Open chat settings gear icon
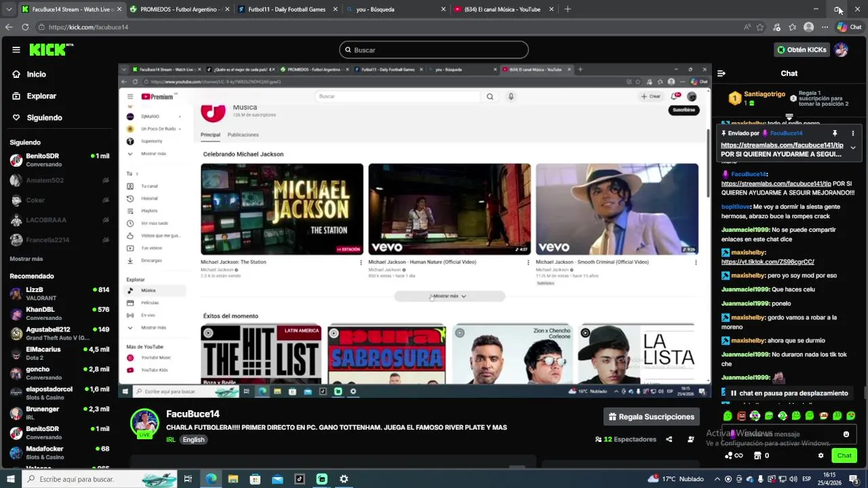 pyautogui.click(x=821, y=455)
